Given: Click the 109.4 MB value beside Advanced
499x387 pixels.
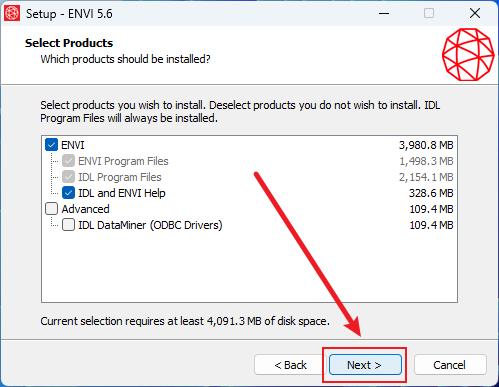Looking at the screenshot, I should click(431, 209).
